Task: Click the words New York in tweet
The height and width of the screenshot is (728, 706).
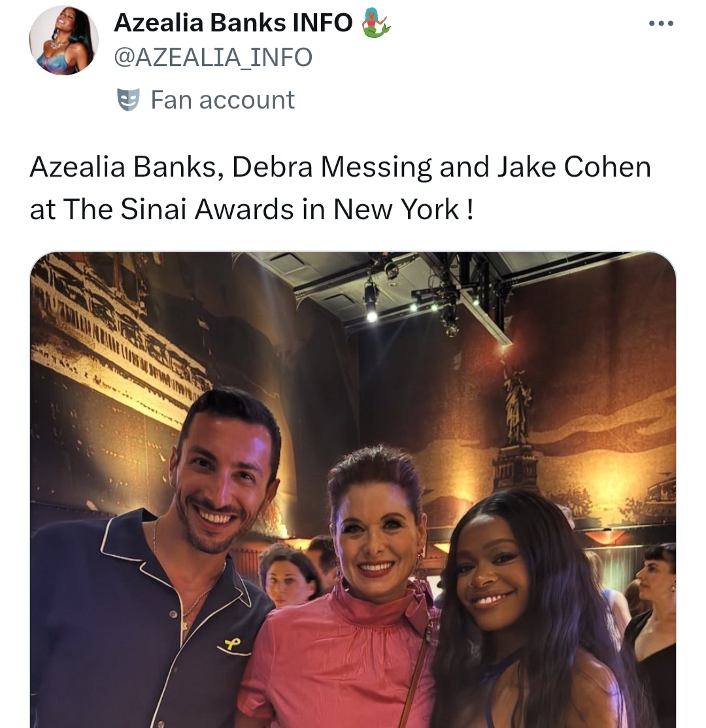Action: (396, 209)
